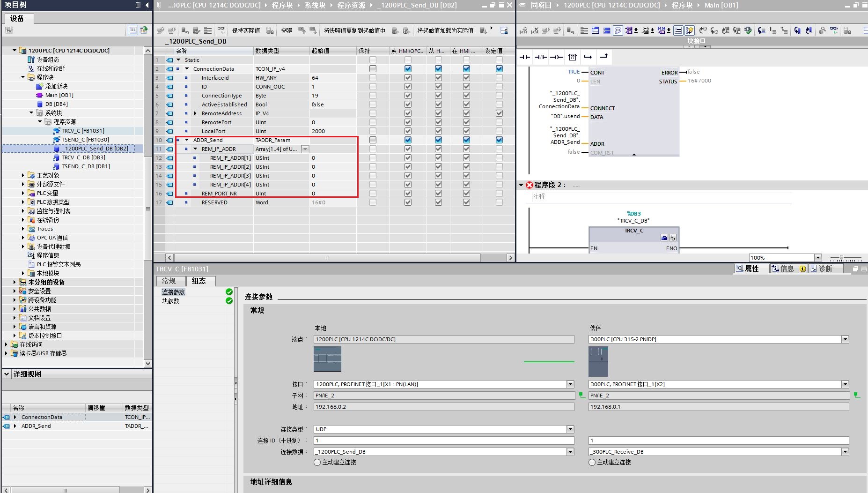The height and width of the screenshot is (493, 868).
Task: Open 在线和诊断 in project tree
Action: [x=51, y=68]
